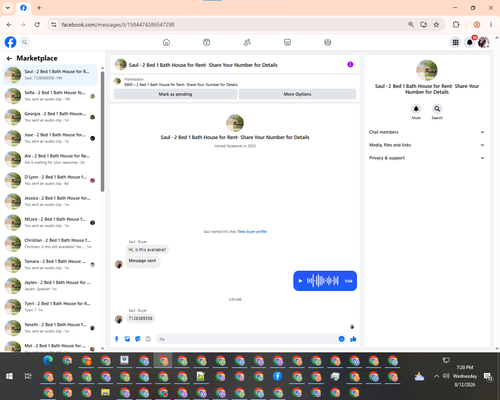The image size is (500, 400).
Task: Open the Friends icon in top navigation
Action: (247, 42)
